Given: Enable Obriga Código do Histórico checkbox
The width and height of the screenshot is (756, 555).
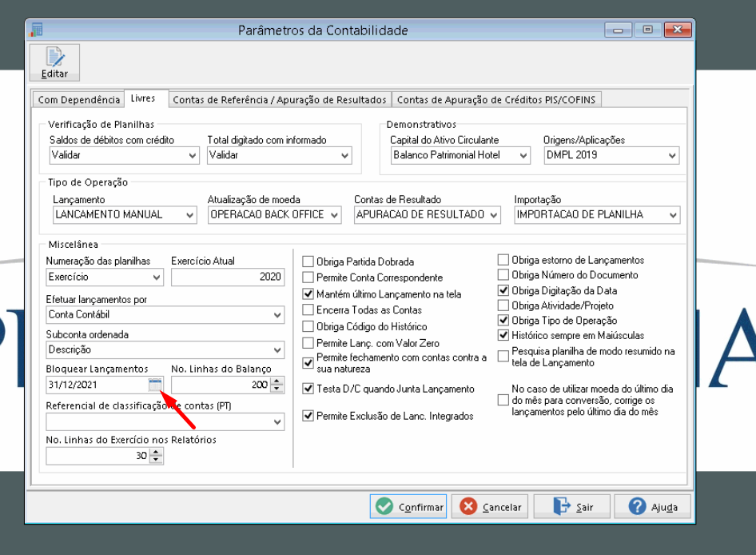Looking at the screenshot, I should (x=308, y=327).
